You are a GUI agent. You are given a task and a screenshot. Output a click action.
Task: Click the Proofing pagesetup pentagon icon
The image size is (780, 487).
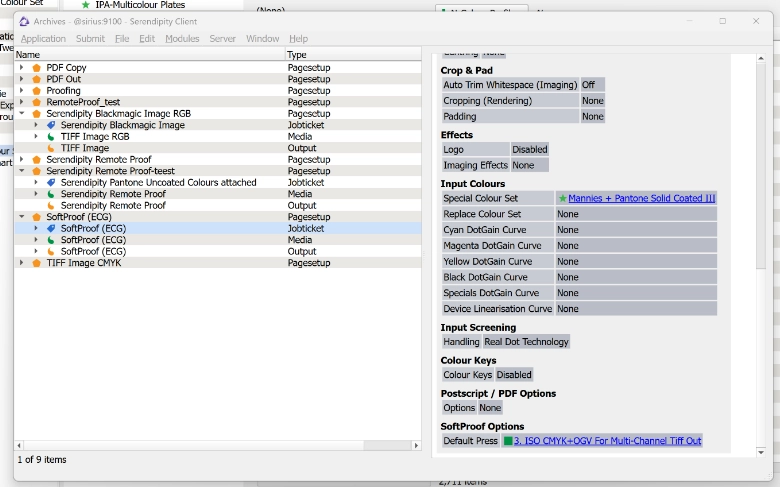pos(37,91)
